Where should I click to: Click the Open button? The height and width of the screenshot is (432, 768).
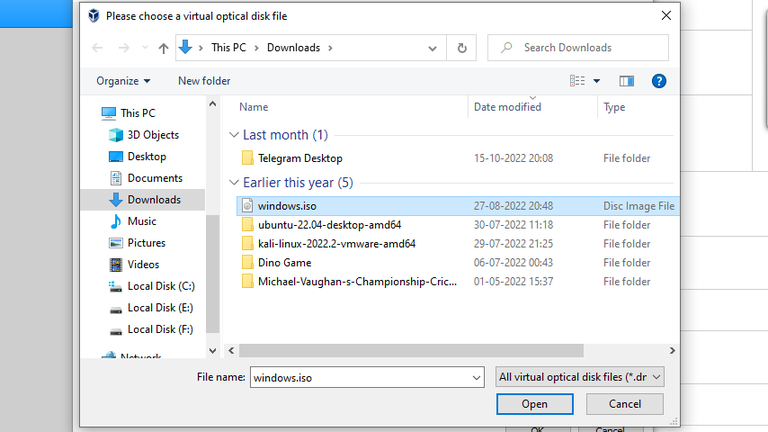534,404
